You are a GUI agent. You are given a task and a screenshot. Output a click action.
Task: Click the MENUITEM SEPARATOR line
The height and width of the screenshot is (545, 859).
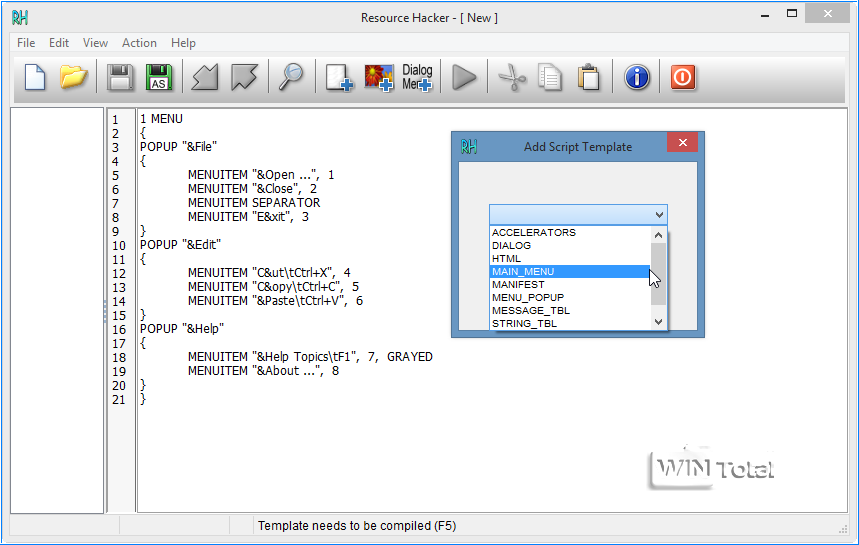click(254, 203)
